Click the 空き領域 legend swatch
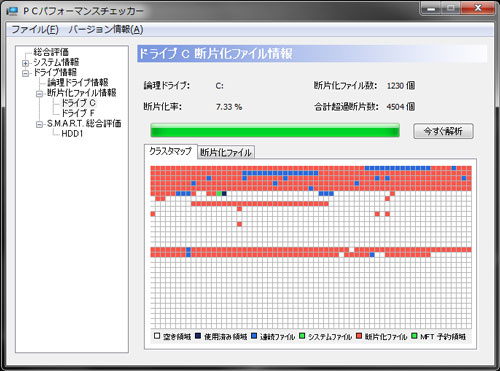500x371 pixels. 157,336
